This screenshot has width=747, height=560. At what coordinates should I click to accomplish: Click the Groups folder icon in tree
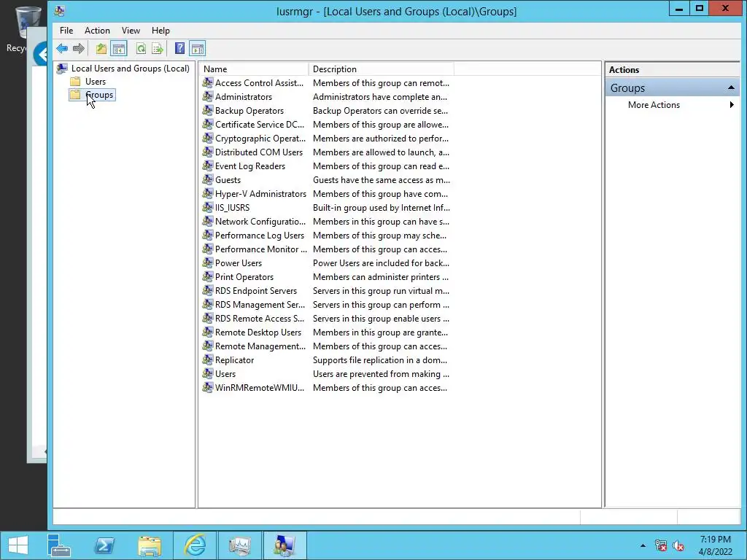pos(75,95)
